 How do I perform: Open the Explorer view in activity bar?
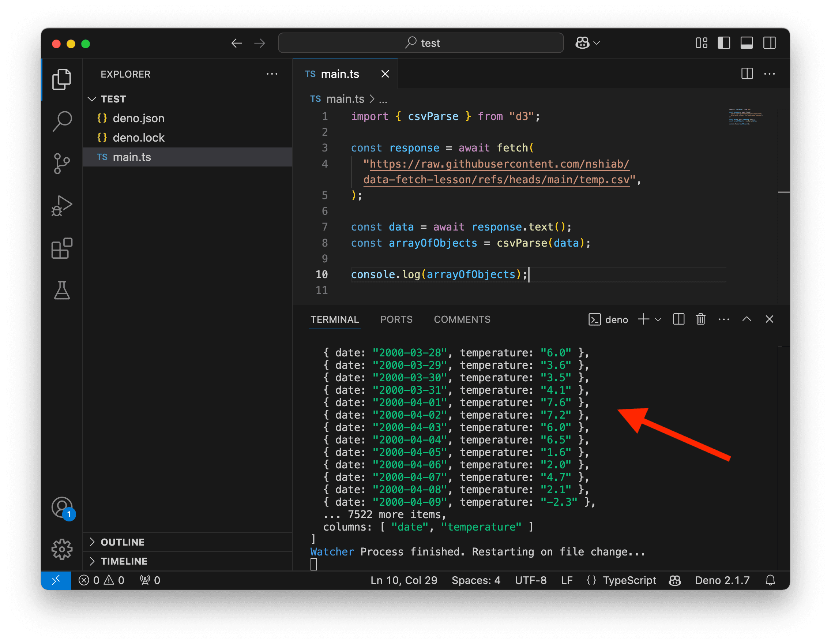click(62, 79)
